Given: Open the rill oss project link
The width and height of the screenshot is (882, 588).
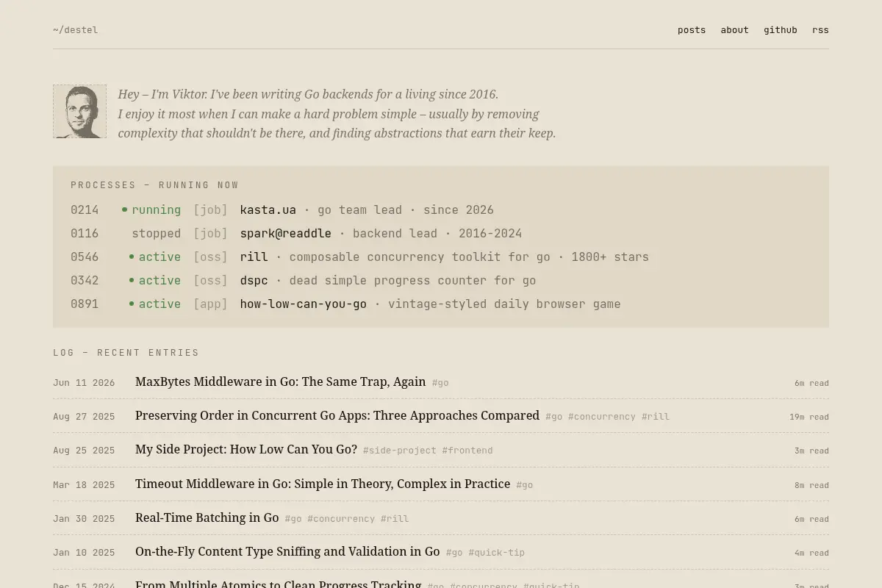Looking at the screenshot, I should pyautogui.click(x=254, y=257).
